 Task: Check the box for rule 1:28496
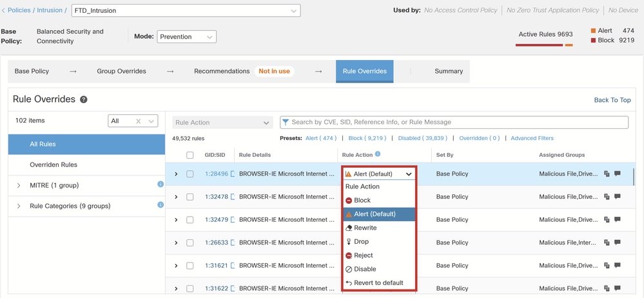coord(190,174)
